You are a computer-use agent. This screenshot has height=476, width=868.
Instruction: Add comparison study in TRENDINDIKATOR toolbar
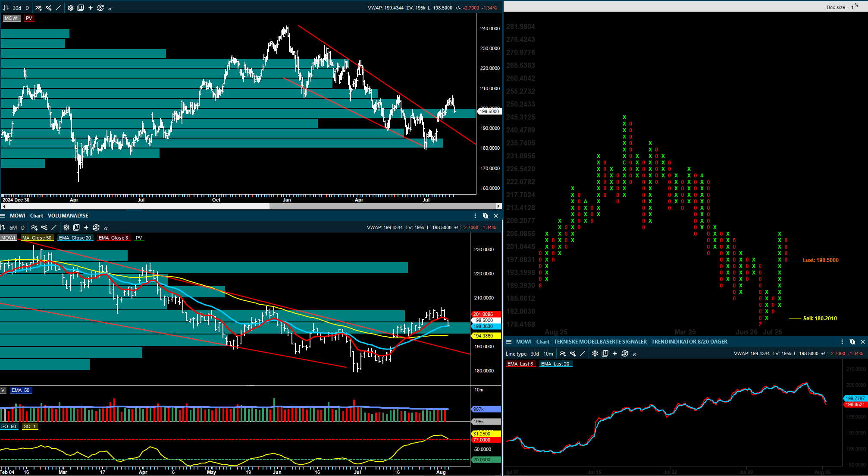(x=573, y=353)
